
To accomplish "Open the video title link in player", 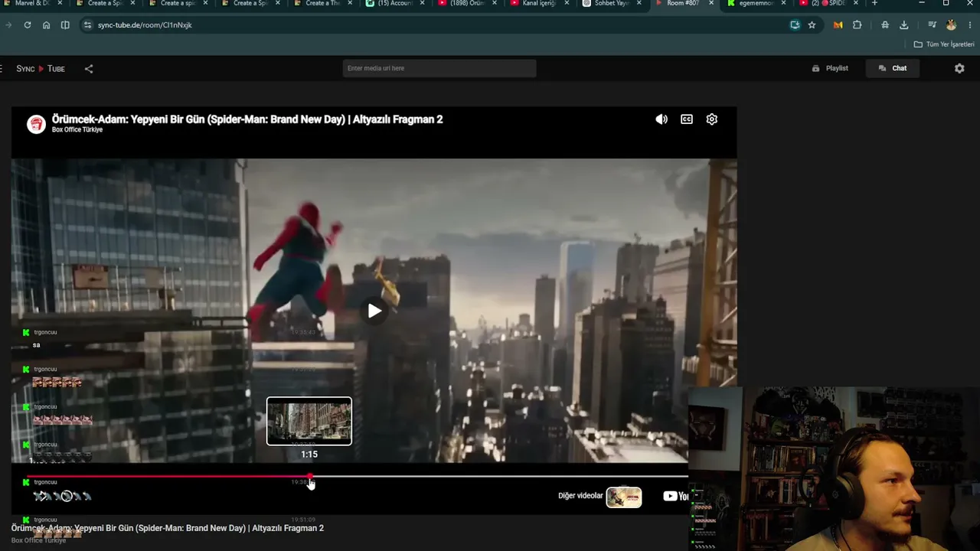I will (x=247, y=119).
